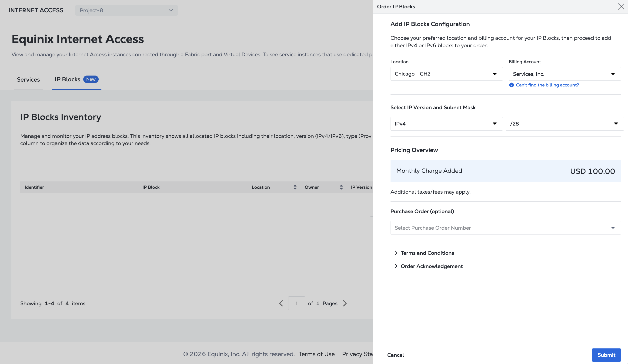Click the IP Version column header
Viewport: 628px width, 364px height.
(361, 187)
